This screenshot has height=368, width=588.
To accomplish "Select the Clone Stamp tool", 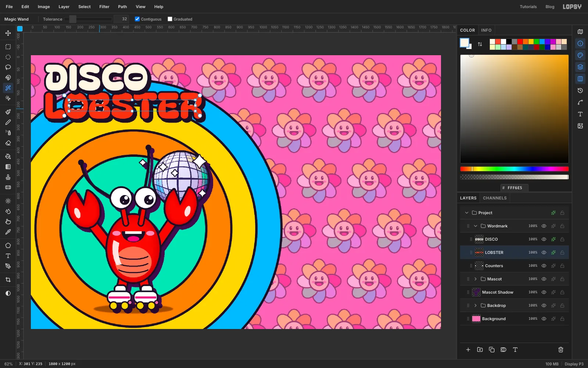I will (x=8, y=177).
